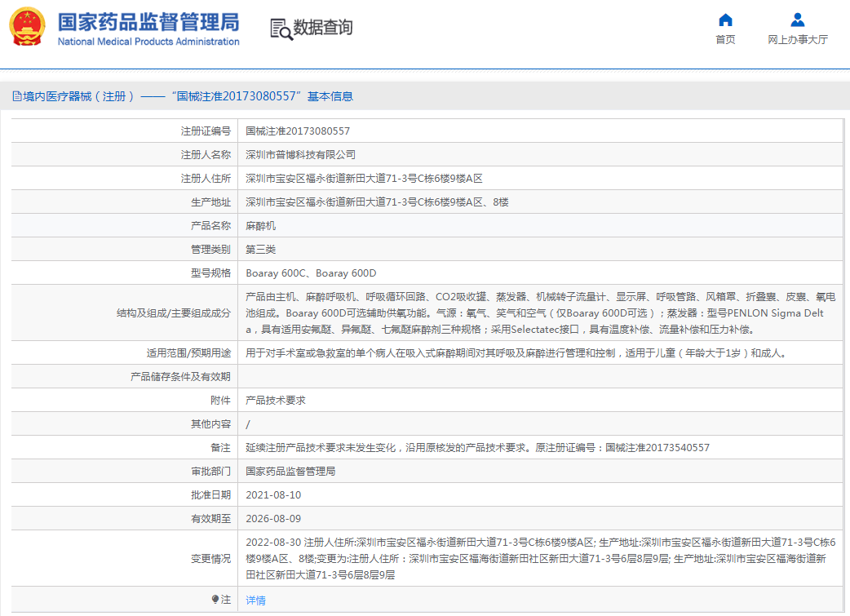Open the 产品技术要求 attachment

click(276, 401)
